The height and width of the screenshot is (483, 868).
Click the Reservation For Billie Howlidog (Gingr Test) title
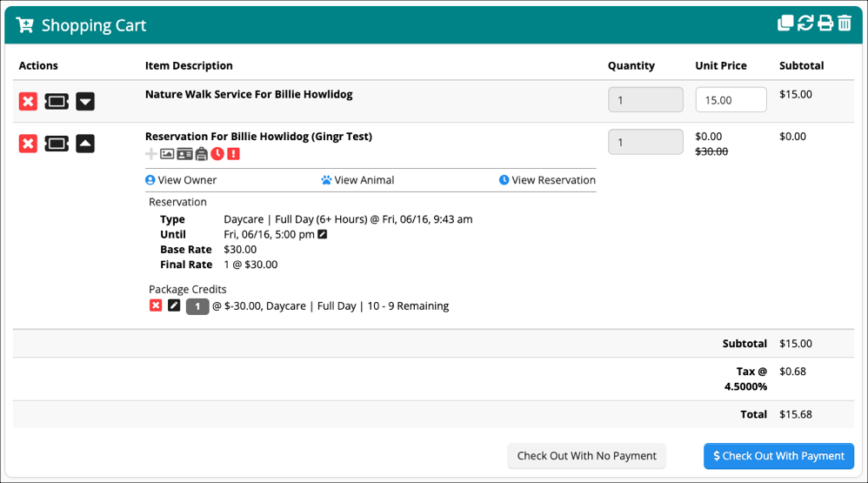click(258, 137)
